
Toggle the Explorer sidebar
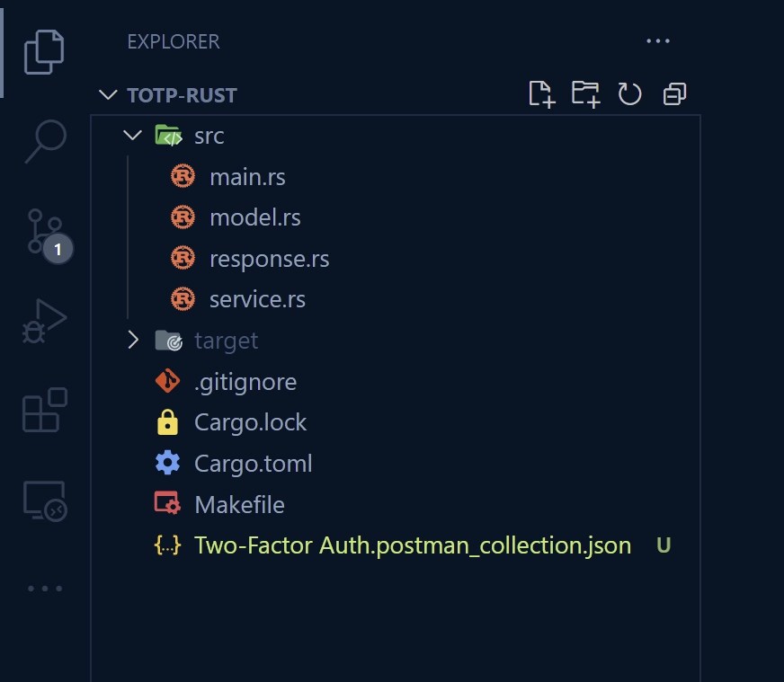42,51
